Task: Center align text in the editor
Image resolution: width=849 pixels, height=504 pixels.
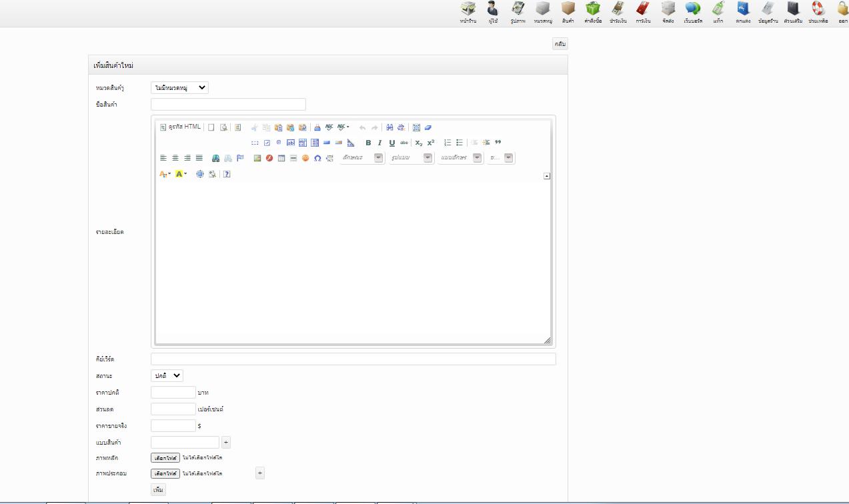Action: point(175,158)
